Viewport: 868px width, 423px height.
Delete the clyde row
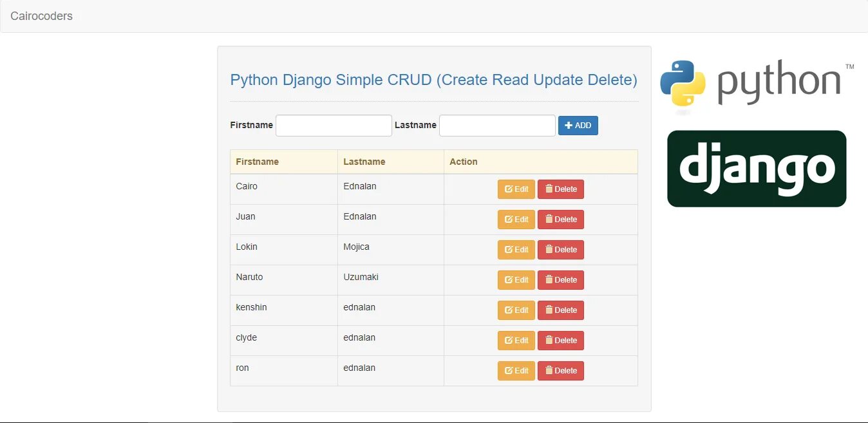click(x=560, y=341)
